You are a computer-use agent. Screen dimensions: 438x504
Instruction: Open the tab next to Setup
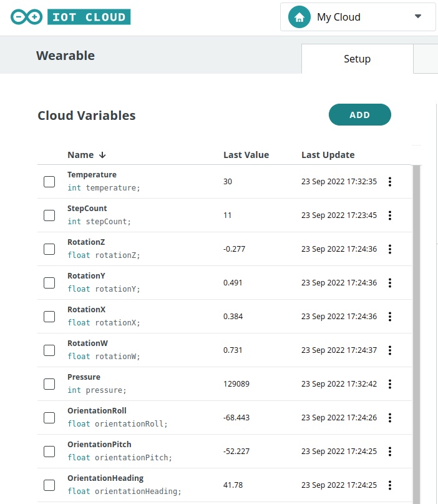click(x=427, y=59)
